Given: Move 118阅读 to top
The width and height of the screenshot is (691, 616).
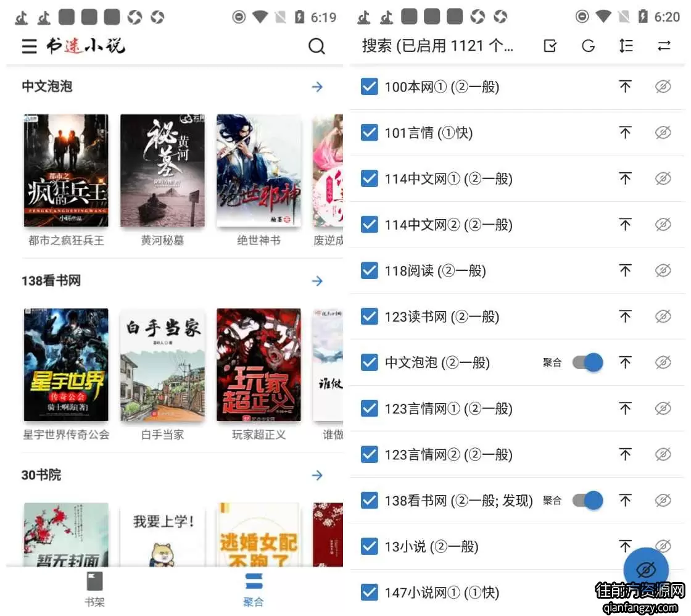Looking at the screenshot, I should point(625,270).
